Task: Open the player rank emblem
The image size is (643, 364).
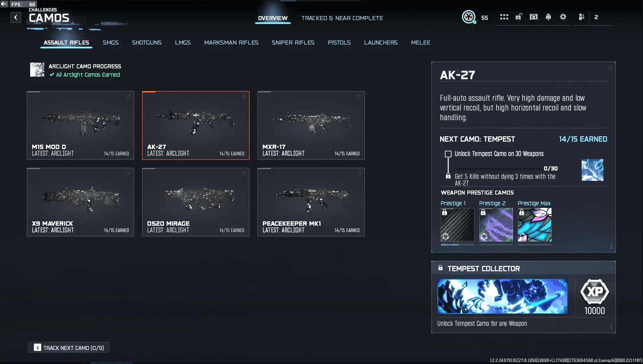Action: click(x=468, y=17)
